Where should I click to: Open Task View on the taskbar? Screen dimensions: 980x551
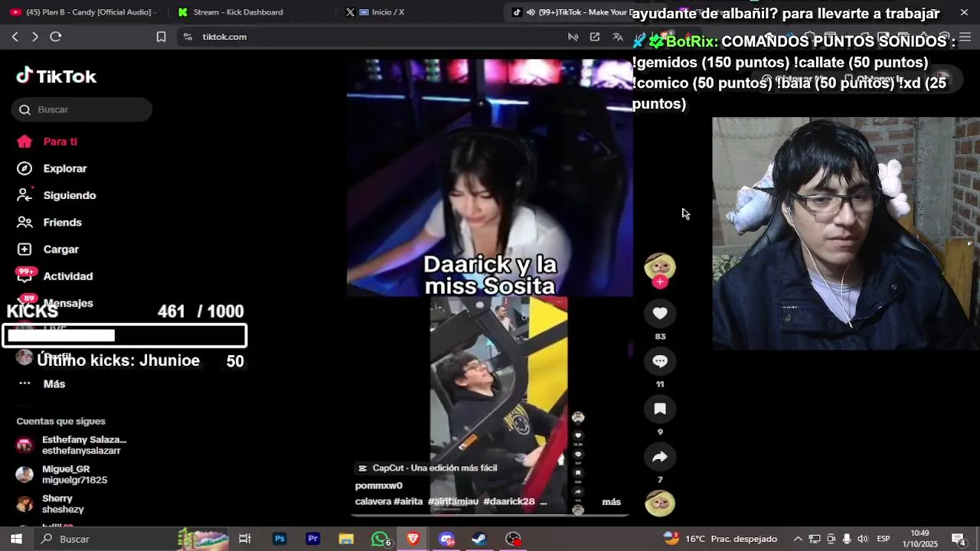(x=245, y=539)
